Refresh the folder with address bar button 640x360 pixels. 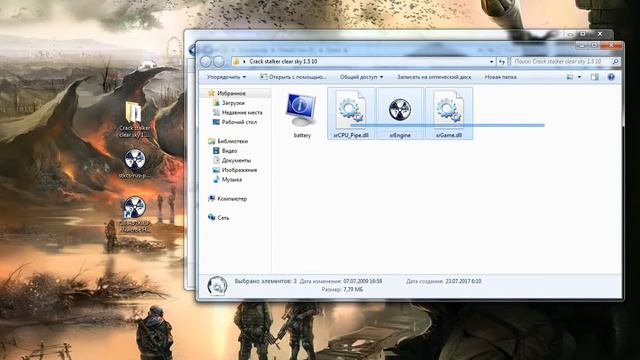coord(502,61)
